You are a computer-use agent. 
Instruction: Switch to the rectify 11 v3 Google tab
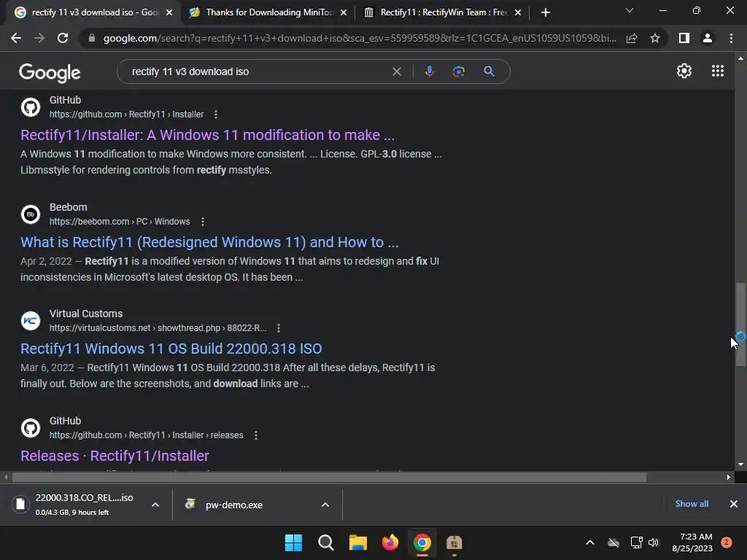(x=94, y=12)
